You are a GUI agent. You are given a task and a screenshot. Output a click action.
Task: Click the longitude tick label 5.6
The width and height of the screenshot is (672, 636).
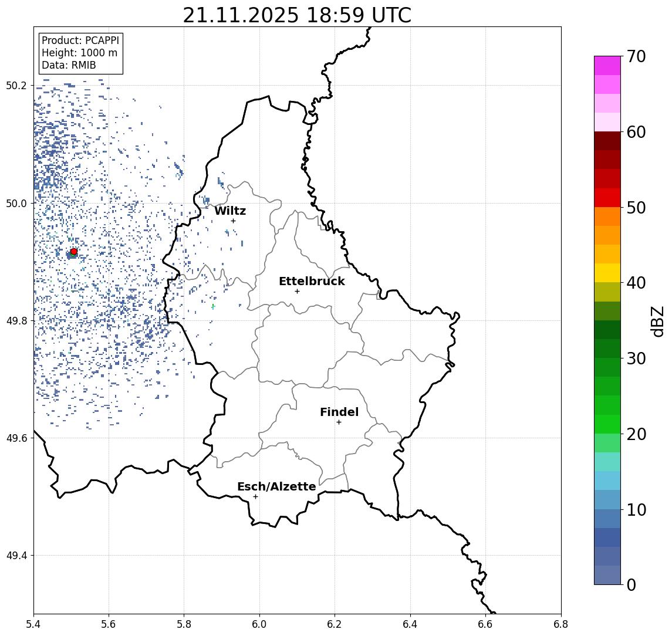pyautogui.click(x=109, y=624)
